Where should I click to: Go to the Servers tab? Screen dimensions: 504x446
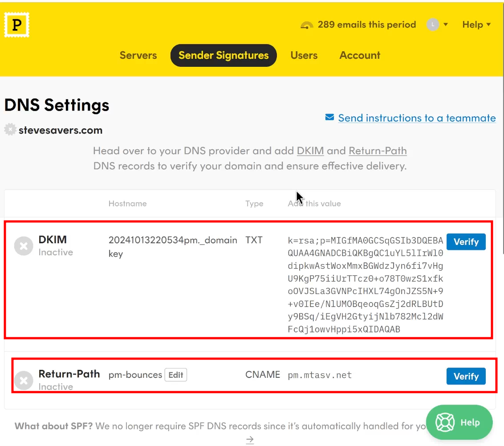(x=138, y=55)
